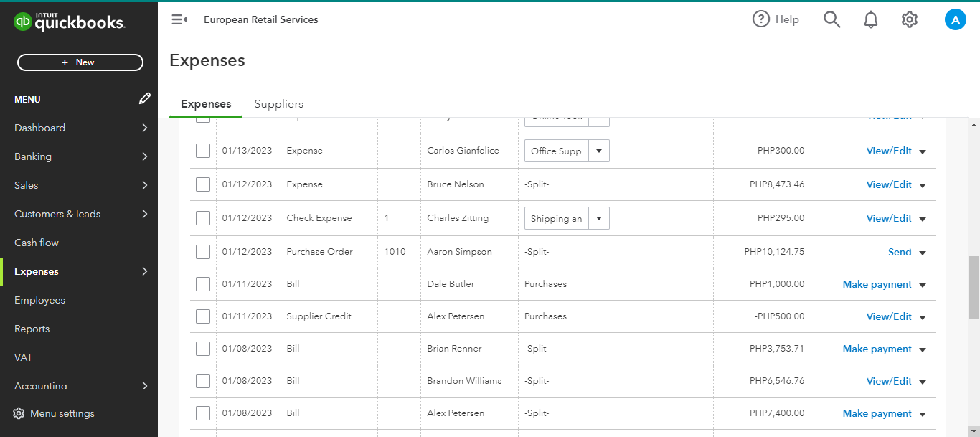Click the Help question mark icon
Screen dimensions: 980x437
pyautogui.click(x=761, y=19)
